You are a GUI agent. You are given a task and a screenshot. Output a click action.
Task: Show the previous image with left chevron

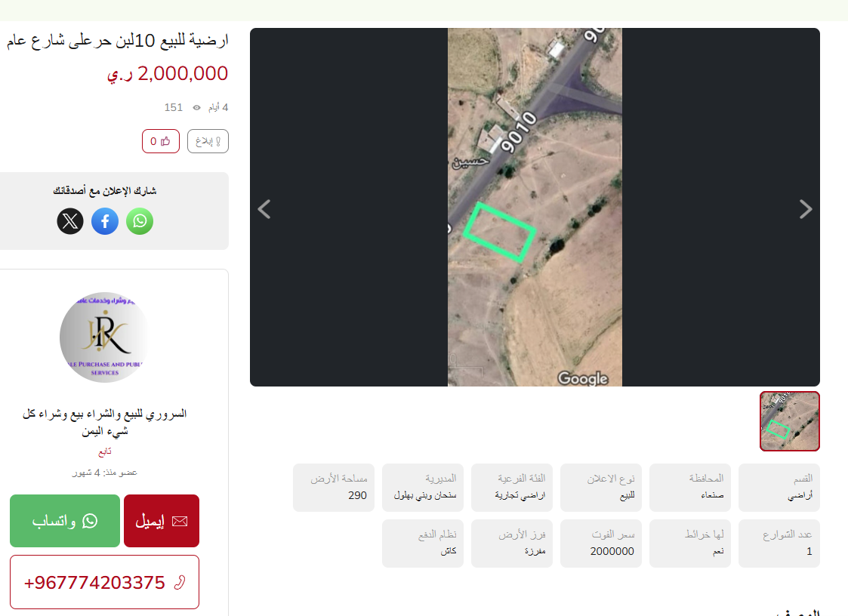[x=264, y=209]
